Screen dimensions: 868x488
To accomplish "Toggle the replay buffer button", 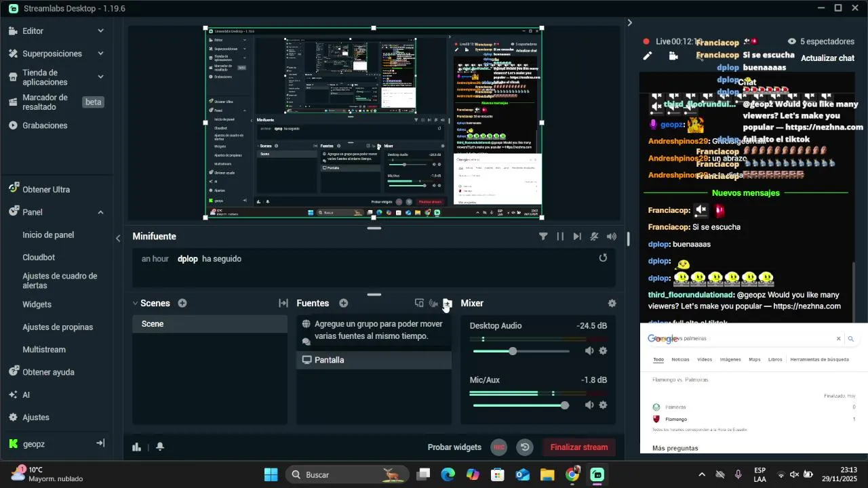I will 524,447.
